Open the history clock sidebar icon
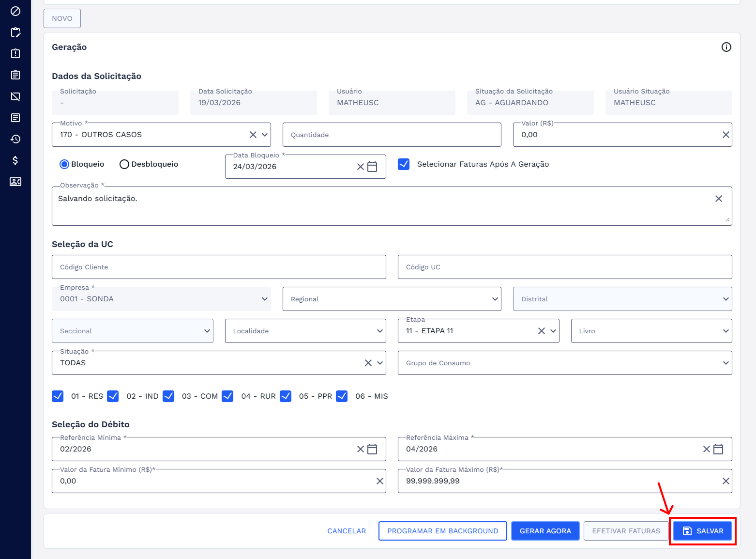756x559 pixels. pyautogui.click(x=15, y=139)
